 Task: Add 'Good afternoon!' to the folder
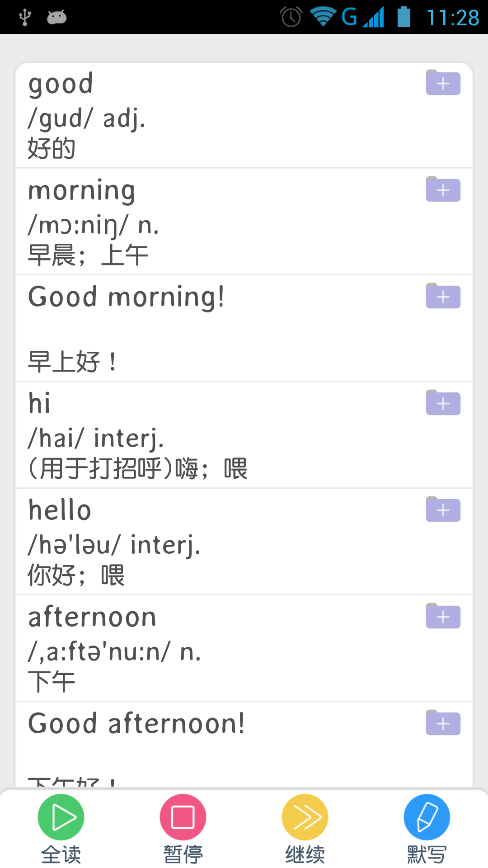pyautogui.click(x=443, y=723)
